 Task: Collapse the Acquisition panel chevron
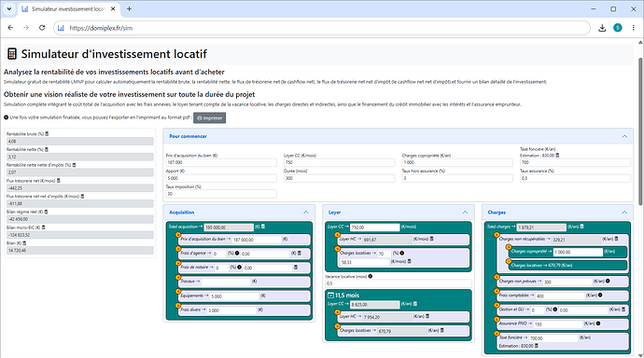click(x=306, y=213)
